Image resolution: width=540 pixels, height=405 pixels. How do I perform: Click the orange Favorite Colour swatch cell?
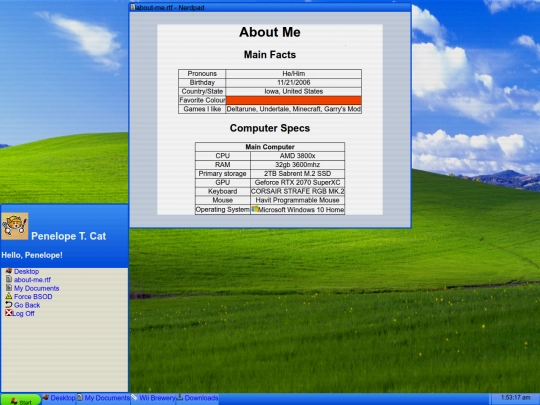(x=294, y=100)
